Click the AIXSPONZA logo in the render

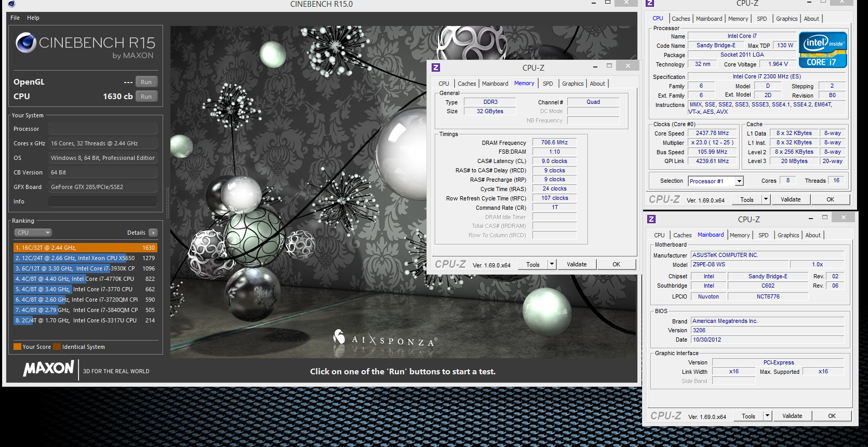tap(385, 339)
